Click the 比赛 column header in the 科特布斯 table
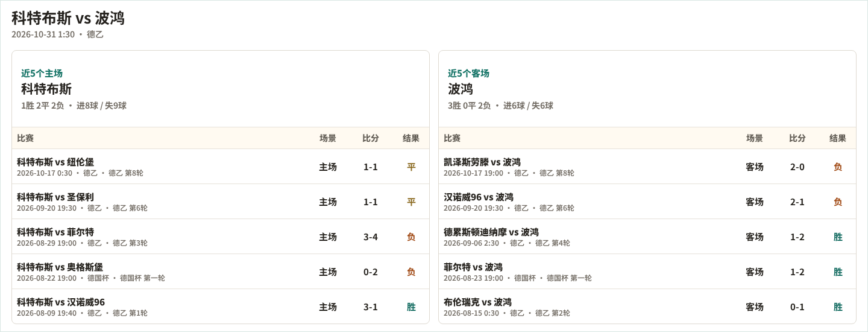This screenshot has width=868, height=332. click(x=25, y=138)
